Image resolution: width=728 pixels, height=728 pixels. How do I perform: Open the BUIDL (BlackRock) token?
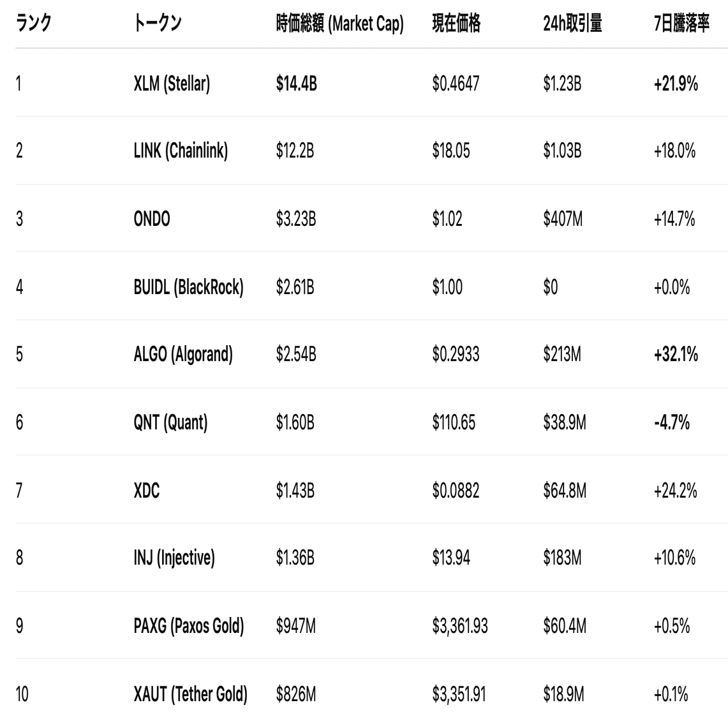(188, 288)
